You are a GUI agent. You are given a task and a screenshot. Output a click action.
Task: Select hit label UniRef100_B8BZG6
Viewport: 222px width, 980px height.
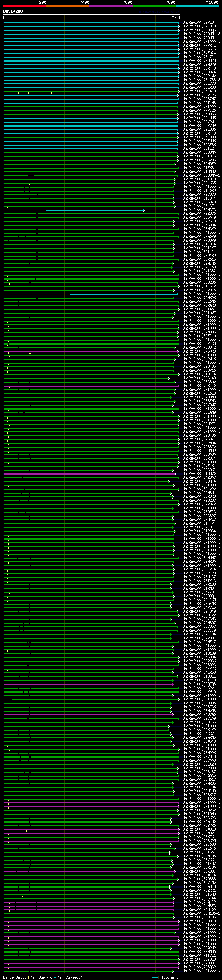click(x=199, y=283)
